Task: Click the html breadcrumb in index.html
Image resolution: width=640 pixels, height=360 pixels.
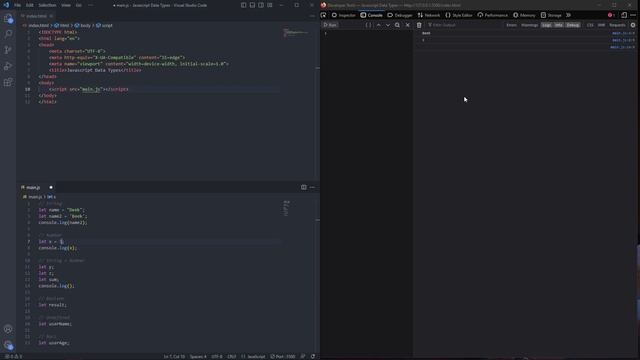Action: [x=62, y=25]
